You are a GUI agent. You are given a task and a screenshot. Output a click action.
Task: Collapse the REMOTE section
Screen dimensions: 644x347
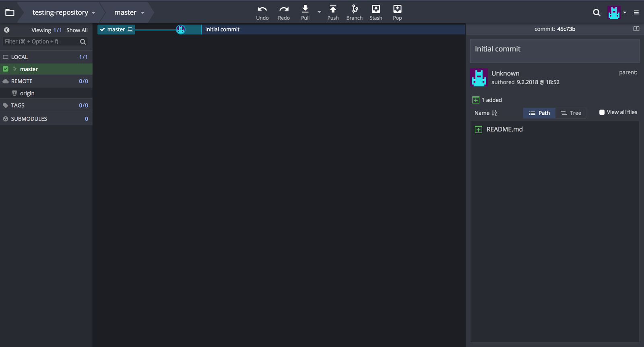click(x=46, y=81)
